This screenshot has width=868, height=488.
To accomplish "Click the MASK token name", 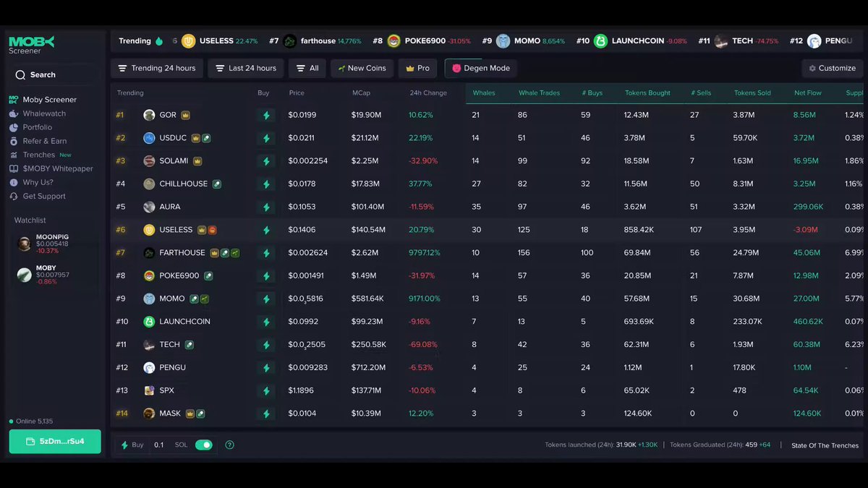I will click(171, 414).
